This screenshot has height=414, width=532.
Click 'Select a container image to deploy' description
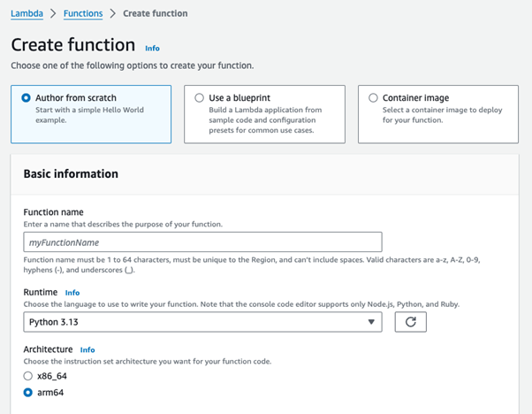click(x=443, y=115)
